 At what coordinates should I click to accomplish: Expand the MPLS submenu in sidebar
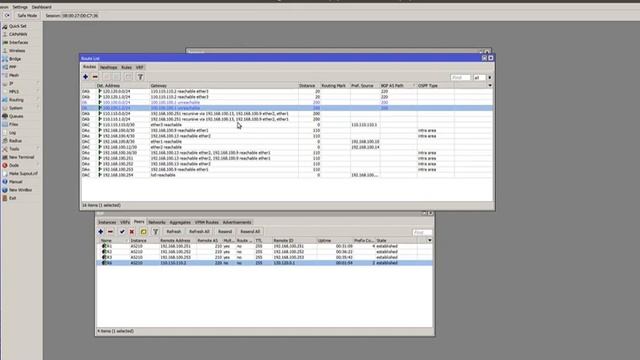point(14,91)
